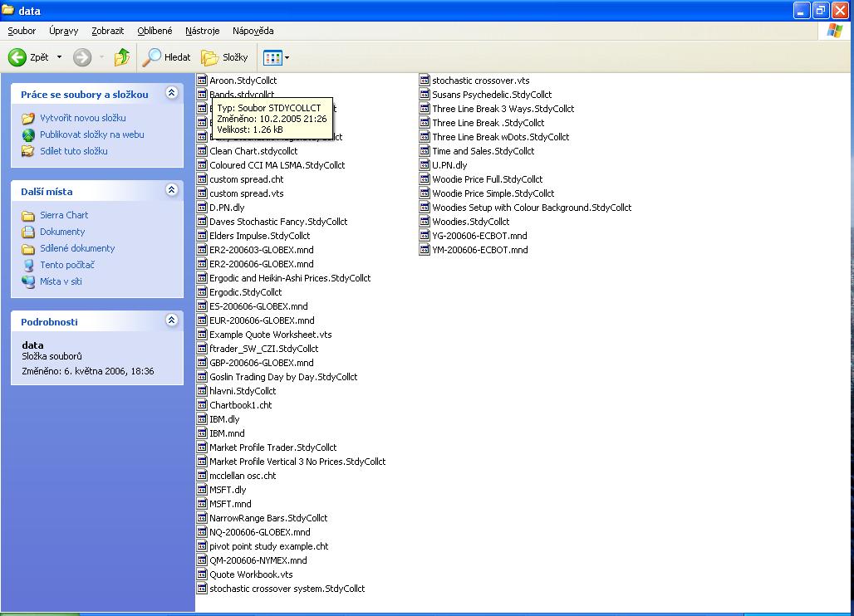
Task: Select icon of YM-200606-ECBOT.mnd
Action: click(x=425, y=250)
